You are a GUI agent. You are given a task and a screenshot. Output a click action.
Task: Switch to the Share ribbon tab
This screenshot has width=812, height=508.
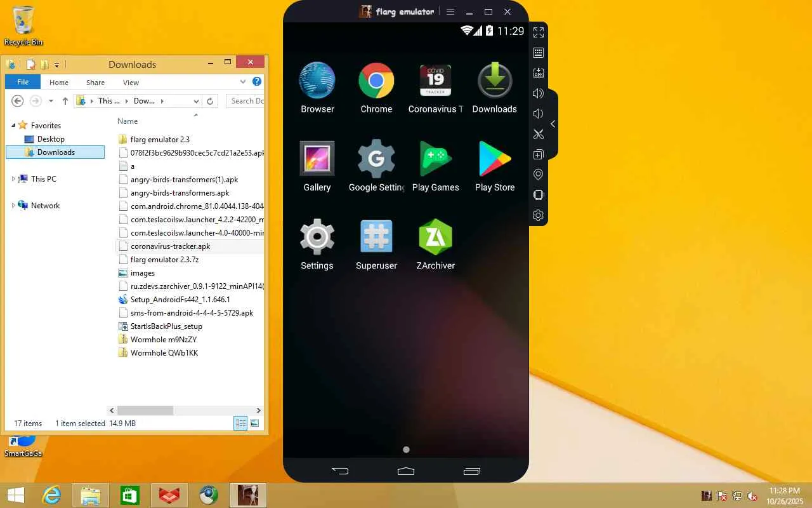click(x=96, y=83)
